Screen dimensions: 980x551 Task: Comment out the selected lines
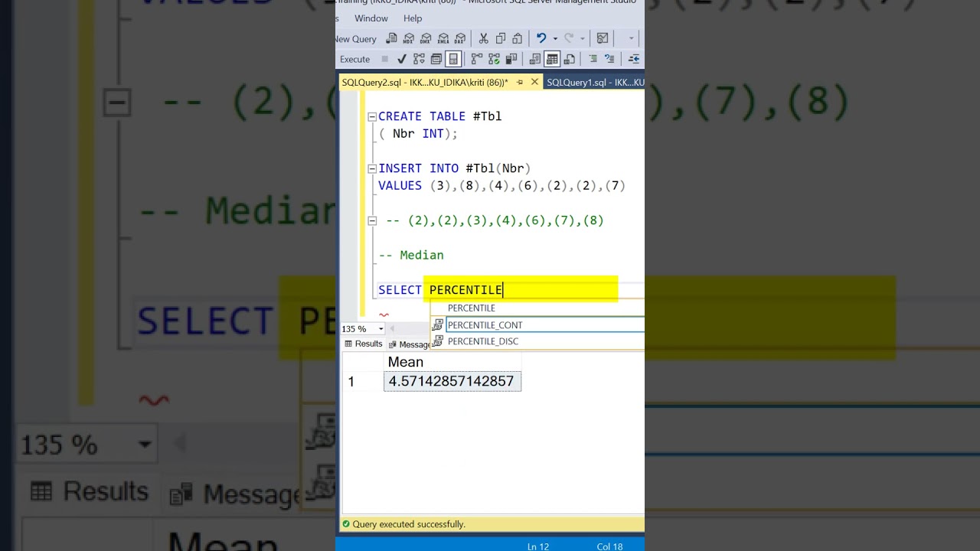tap(593, 59)
